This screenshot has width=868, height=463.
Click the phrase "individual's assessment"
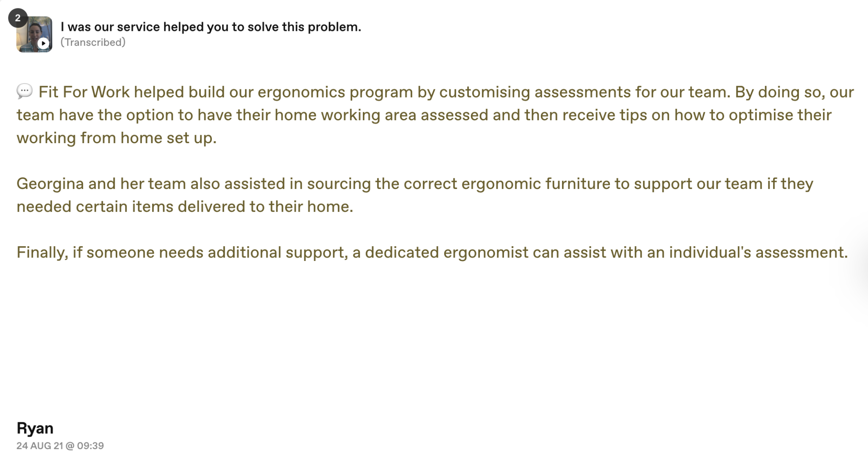(759, 252)
